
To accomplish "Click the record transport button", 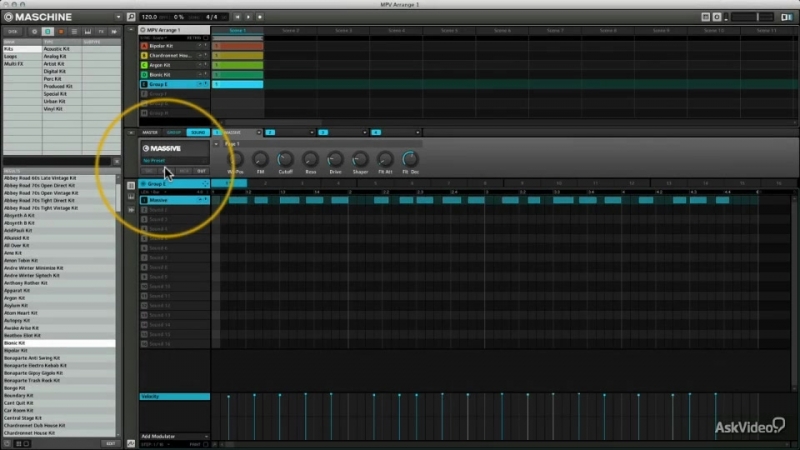I will pos(260,17).
